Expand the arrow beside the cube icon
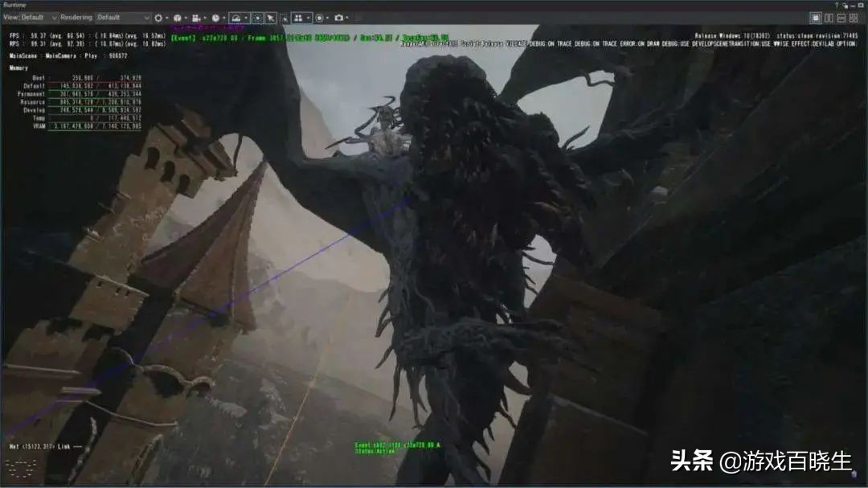The width and height of the screenshot is (868, 488). point(186,18)
